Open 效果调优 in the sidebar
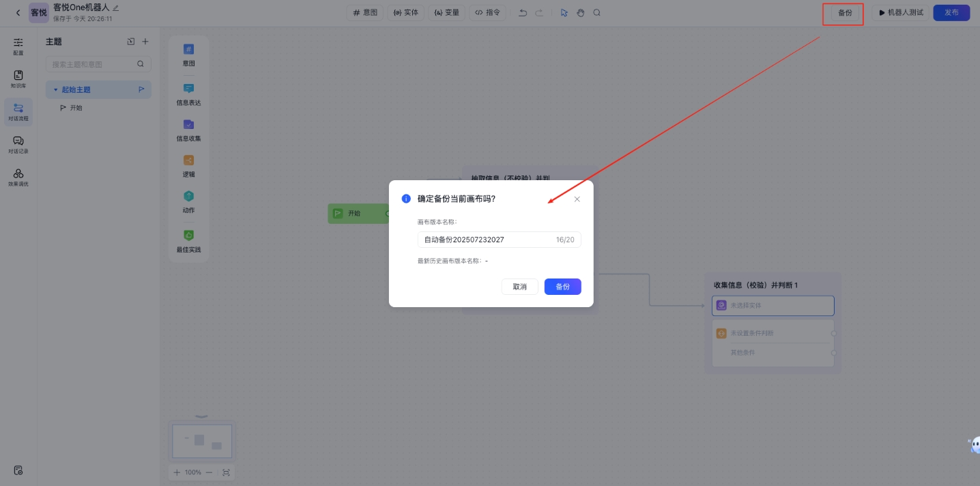This screenshot has width=980, height=486. tap(18, 177)
